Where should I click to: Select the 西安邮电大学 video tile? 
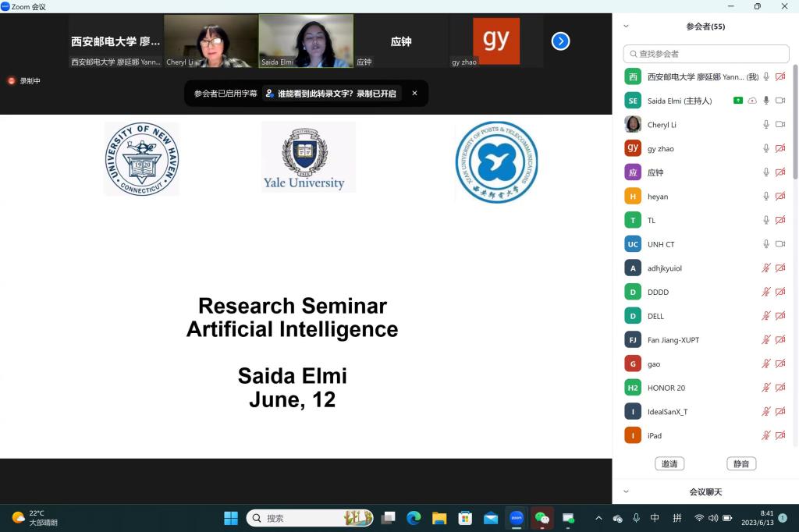[x=115, y=41]
